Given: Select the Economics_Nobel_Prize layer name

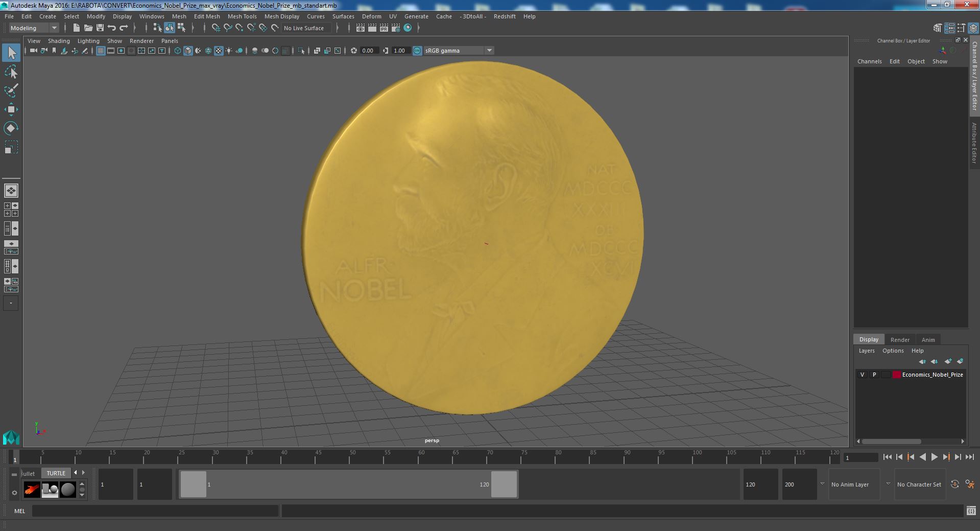Looking at the screenshot, I should pos(932,375).
